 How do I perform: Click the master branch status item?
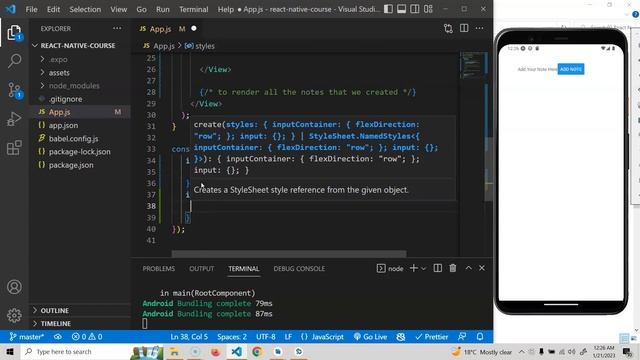(x=27, y=337)
